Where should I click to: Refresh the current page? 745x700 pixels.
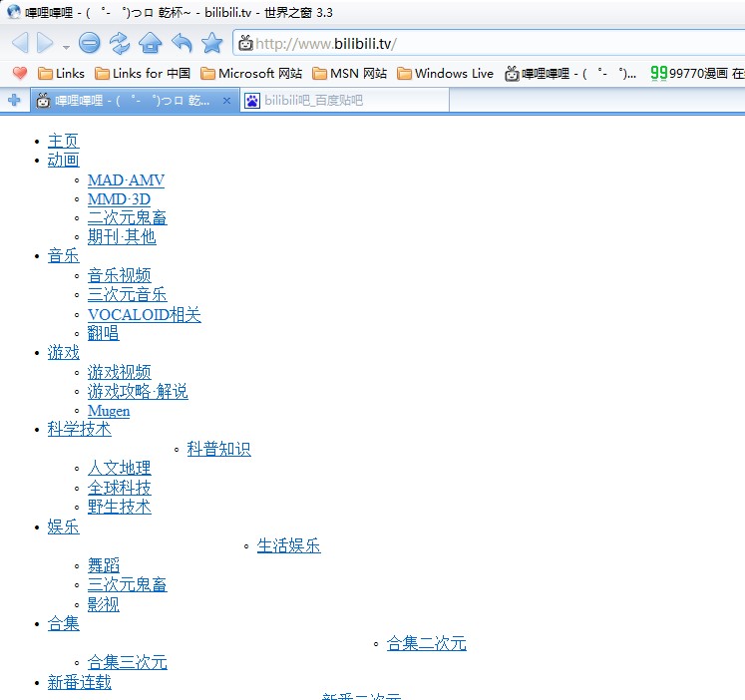click(120, 43)
